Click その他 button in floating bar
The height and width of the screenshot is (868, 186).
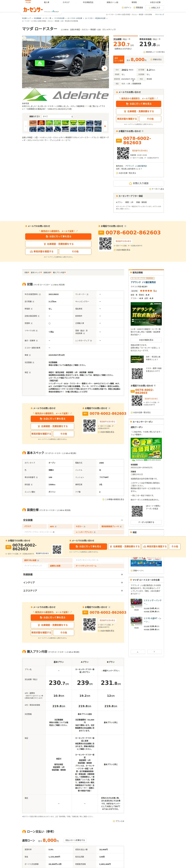(175, 547)
